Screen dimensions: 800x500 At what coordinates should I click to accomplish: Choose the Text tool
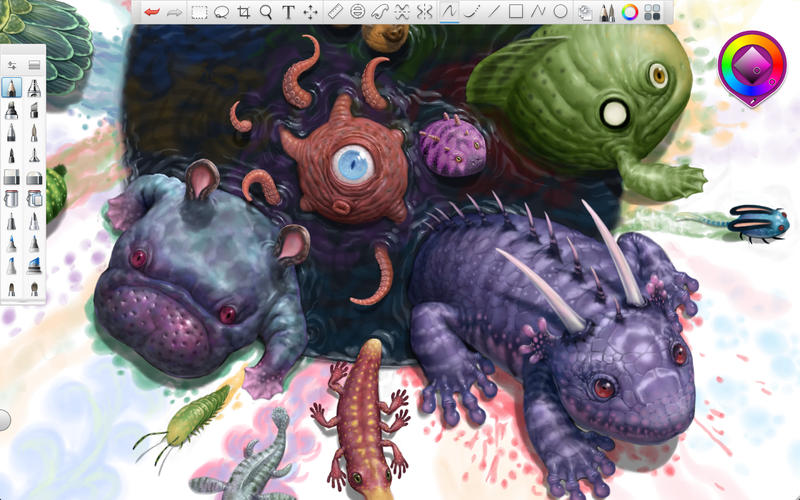pyautogui.click(x=289, y=12)
